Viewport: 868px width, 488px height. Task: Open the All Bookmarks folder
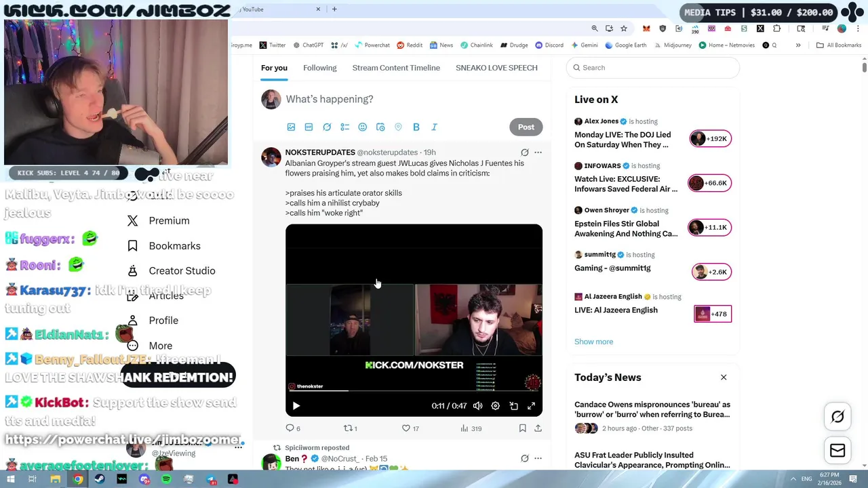coord(839,45)
